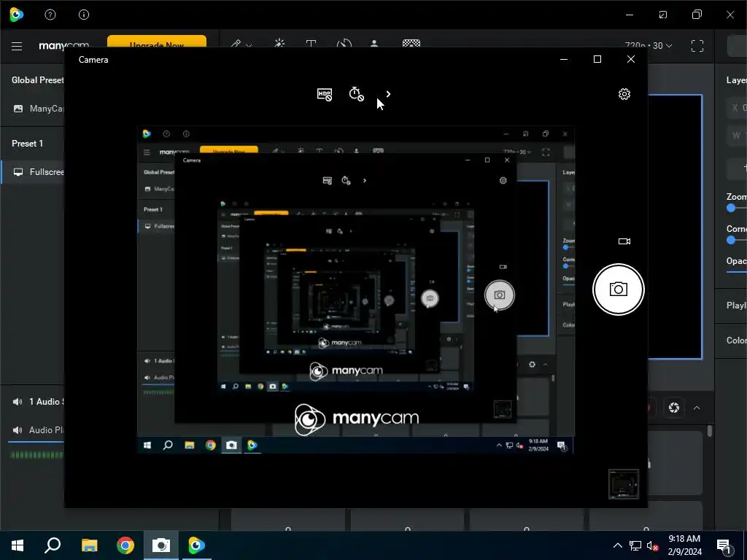Select the ManyCam draw pen tool
The height and width of the screenshot is (560, 747).
[236, 44]
